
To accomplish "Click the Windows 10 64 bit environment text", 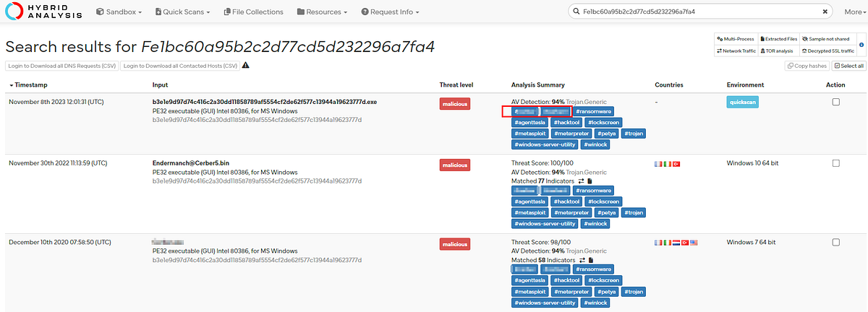I will click(752, 163).
